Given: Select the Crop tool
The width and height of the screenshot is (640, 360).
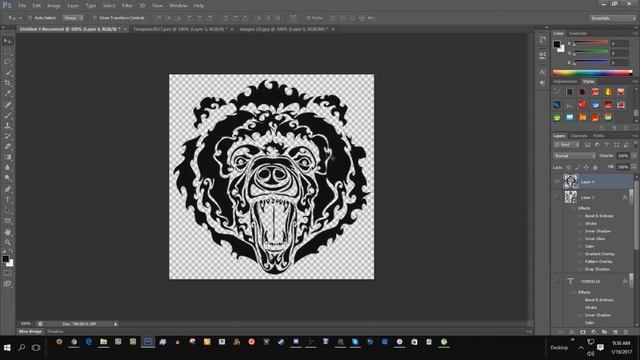Looking at the screenshot, I should click(7, 83).
